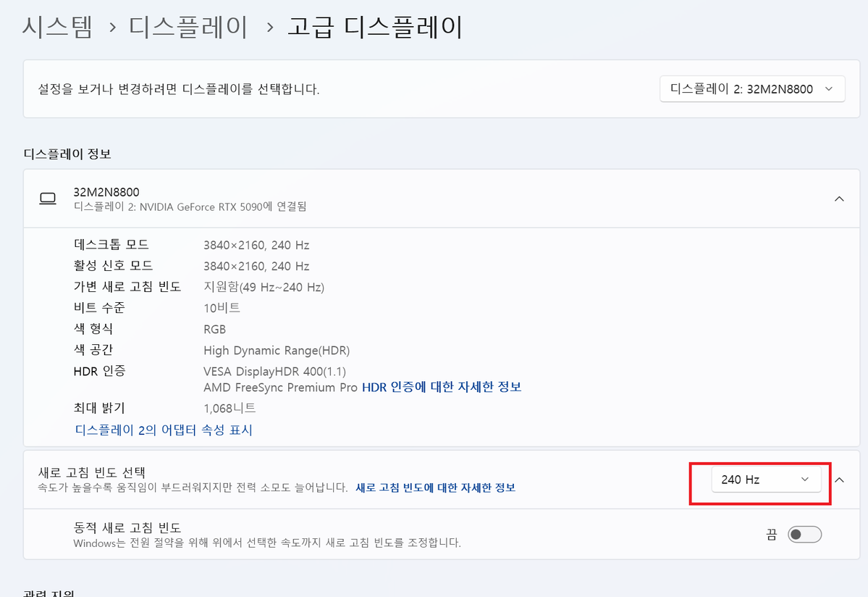
Task: Click VESA DisplayHDR 400(1.1) text
Action: click(x=274, y=372)
